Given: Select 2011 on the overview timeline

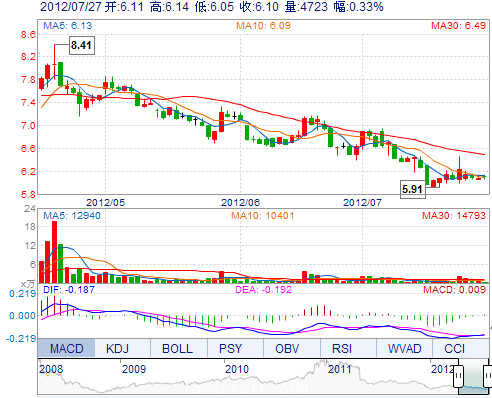Looking at the screenshot, I should (x=340, y=369).
